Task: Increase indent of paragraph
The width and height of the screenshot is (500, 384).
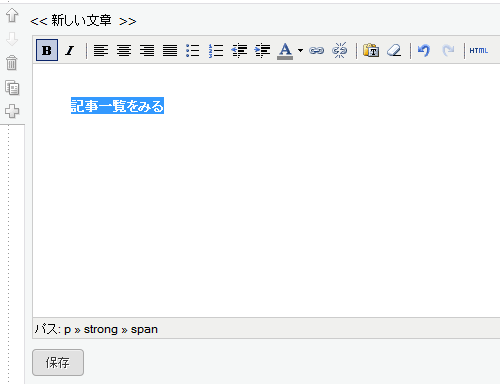Action: pos(262,50)
